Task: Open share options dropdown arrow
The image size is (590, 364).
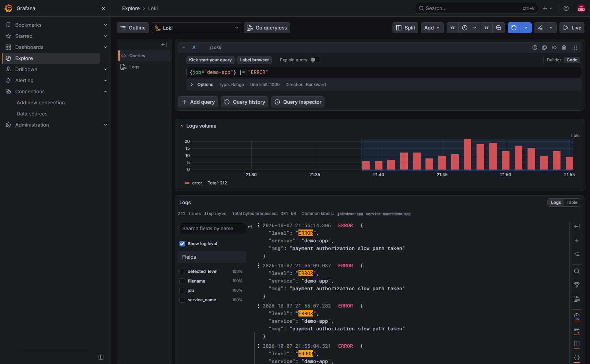Action: pos(551,28)
